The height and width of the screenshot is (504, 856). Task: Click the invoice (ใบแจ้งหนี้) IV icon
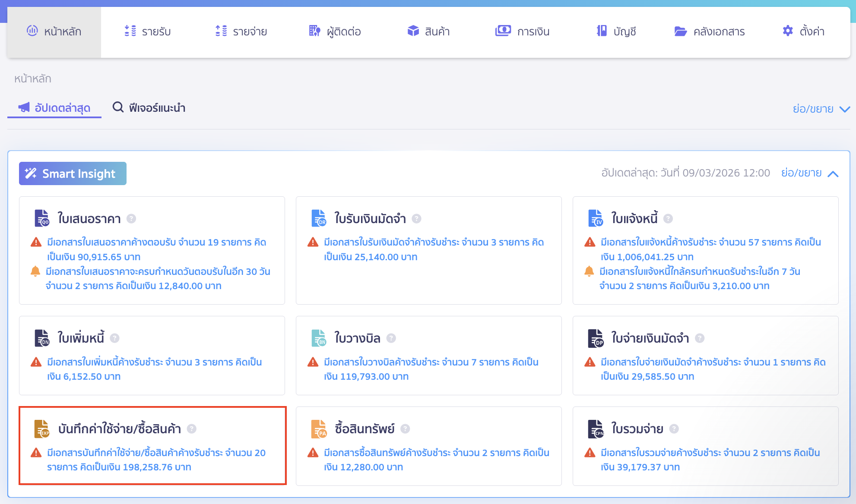[x=596, y=218]
